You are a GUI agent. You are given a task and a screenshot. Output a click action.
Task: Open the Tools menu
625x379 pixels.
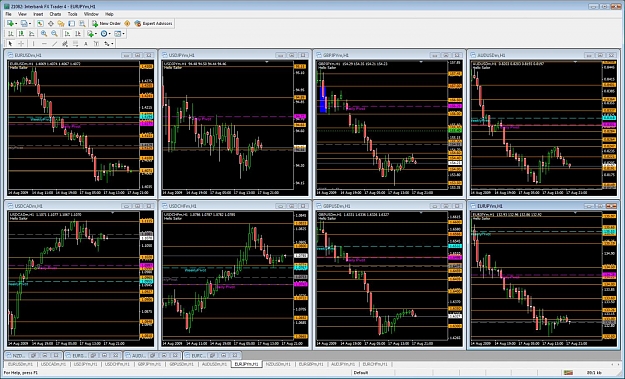click(73, 14)
